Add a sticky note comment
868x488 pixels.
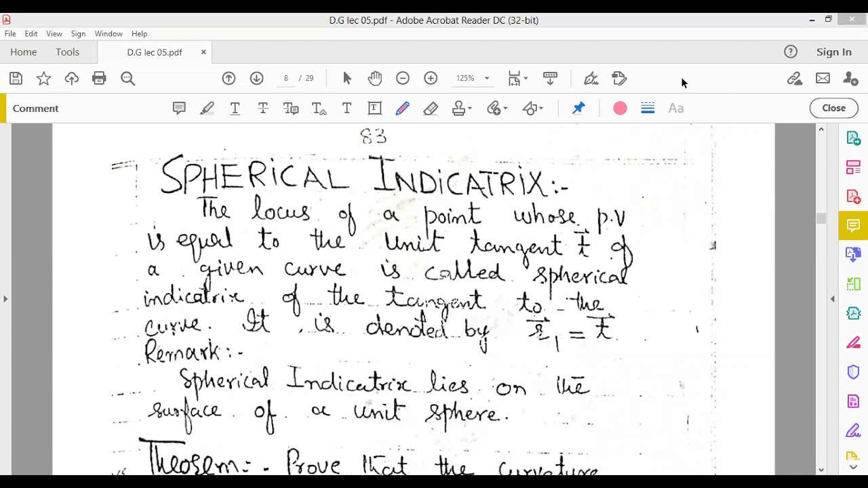(x=179, y=108)
